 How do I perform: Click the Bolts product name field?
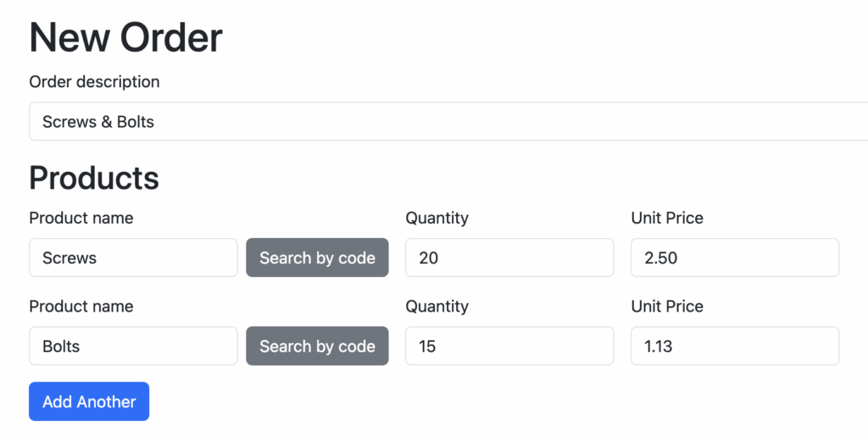(x=133, y=346)
